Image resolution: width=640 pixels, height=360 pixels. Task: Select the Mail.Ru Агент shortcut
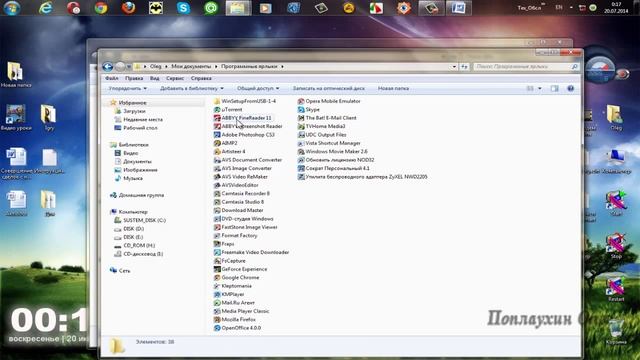(x=234, y=303)
